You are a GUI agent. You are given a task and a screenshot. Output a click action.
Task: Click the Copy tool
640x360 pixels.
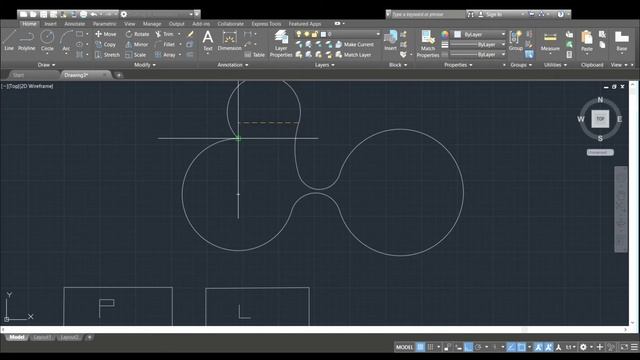[x=106, y=44]
